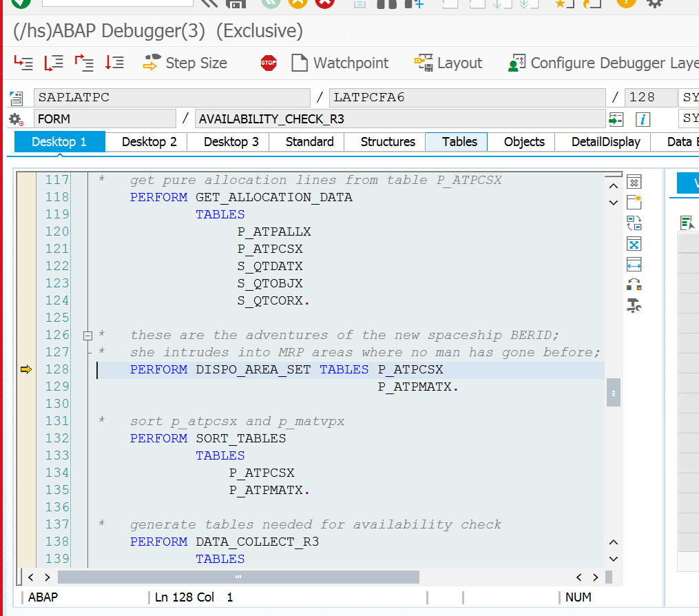Image resolution: width=699 pixels, height=616 pixels.
Task: Collapse the comment block at line 126
Action: (x=88, y=336)
